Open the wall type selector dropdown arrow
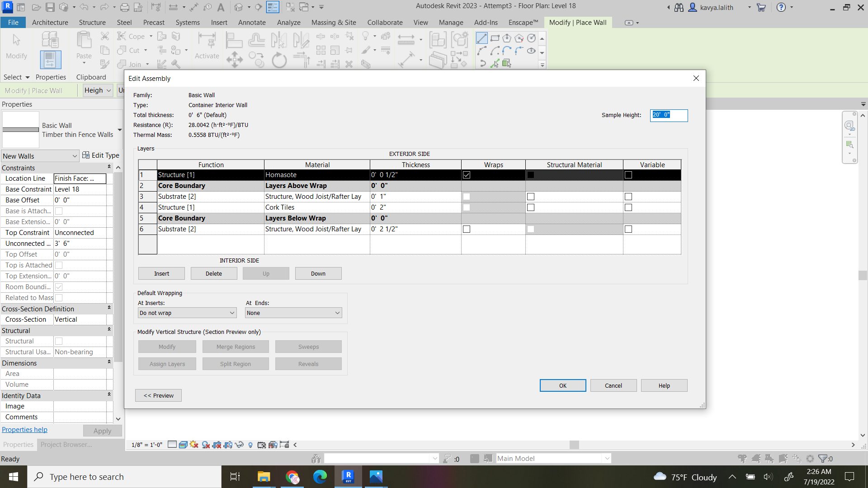Image resolution: width=868 pixels, height=488 pixels. (x=120, y=130)
